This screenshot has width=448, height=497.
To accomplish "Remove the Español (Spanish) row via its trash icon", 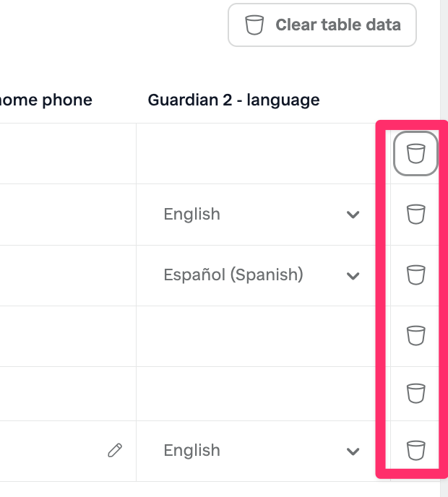I will [x=415, y=275].
